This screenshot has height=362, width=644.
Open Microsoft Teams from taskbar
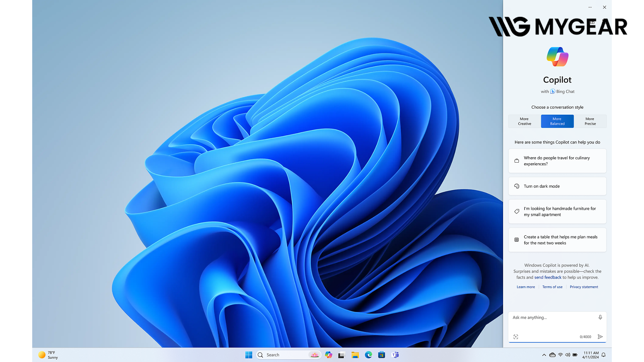point(395,355)
